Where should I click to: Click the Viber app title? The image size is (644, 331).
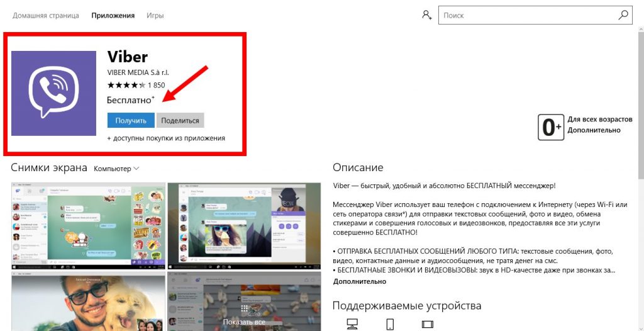[127, 57]
